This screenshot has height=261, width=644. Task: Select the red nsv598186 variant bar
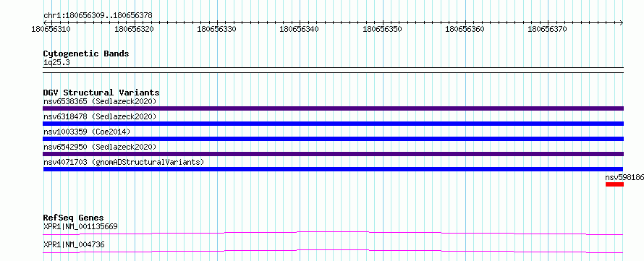click(x=614, y=184)
